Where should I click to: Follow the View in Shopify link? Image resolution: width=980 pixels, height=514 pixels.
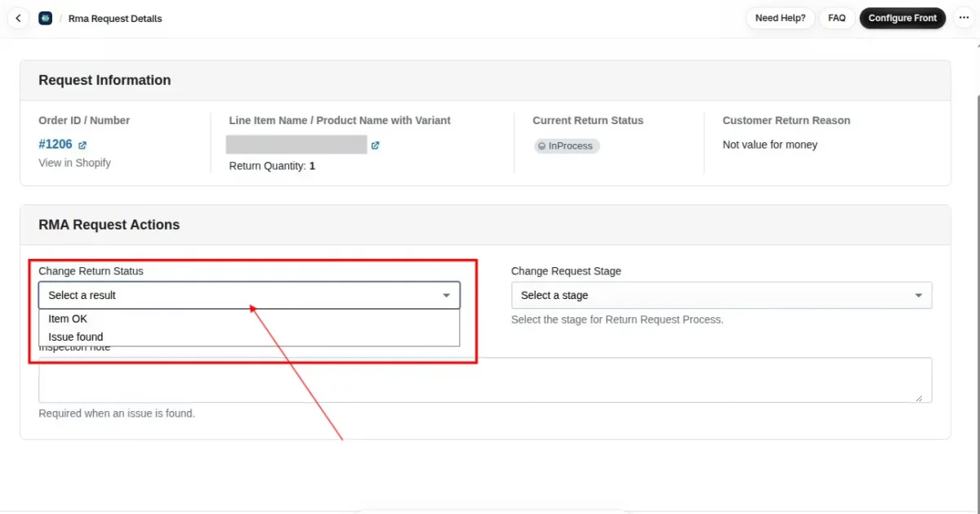[x=74, y=163]
